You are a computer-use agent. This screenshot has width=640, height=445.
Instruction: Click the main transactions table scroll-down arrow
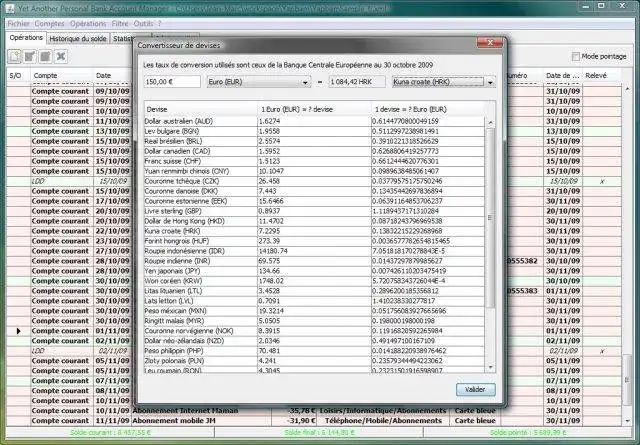tap(627, 421)
